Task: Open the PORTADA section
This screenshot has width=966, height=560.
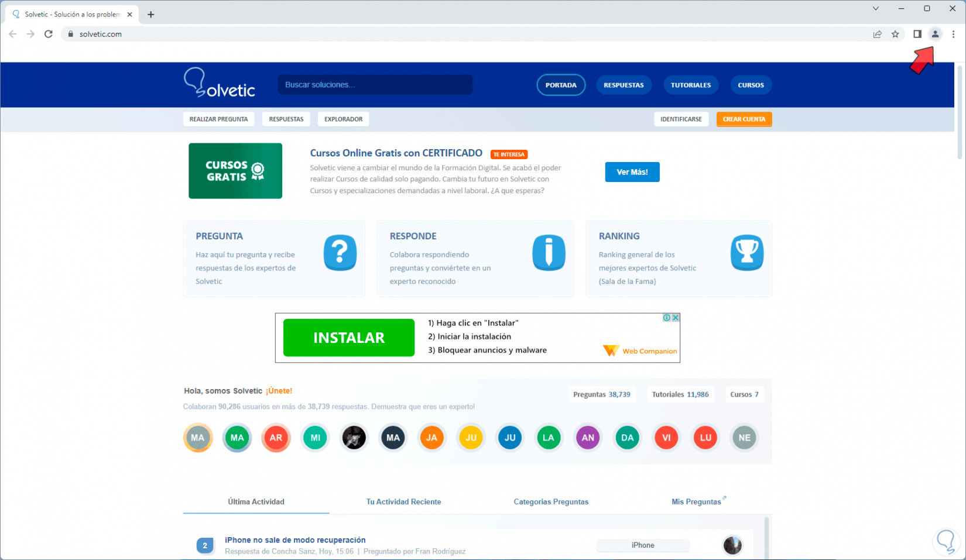Action: click(x=561, y=85)
